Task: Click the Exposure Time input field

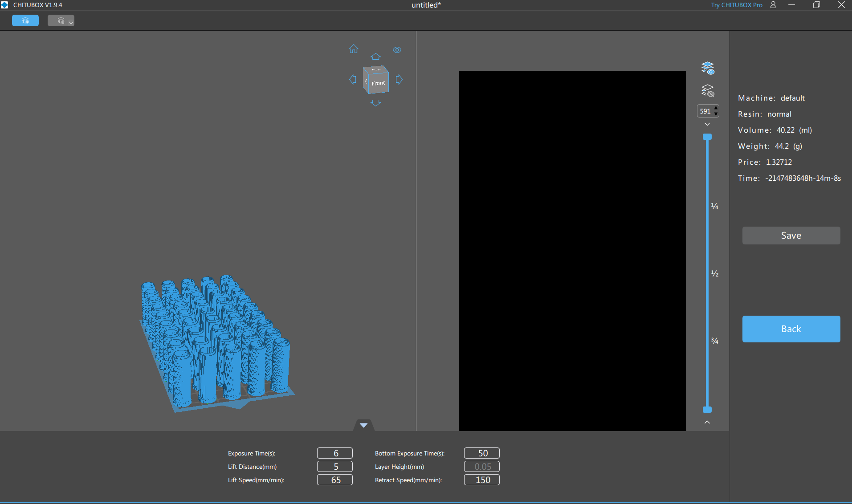Action: (x=335, y=453)
